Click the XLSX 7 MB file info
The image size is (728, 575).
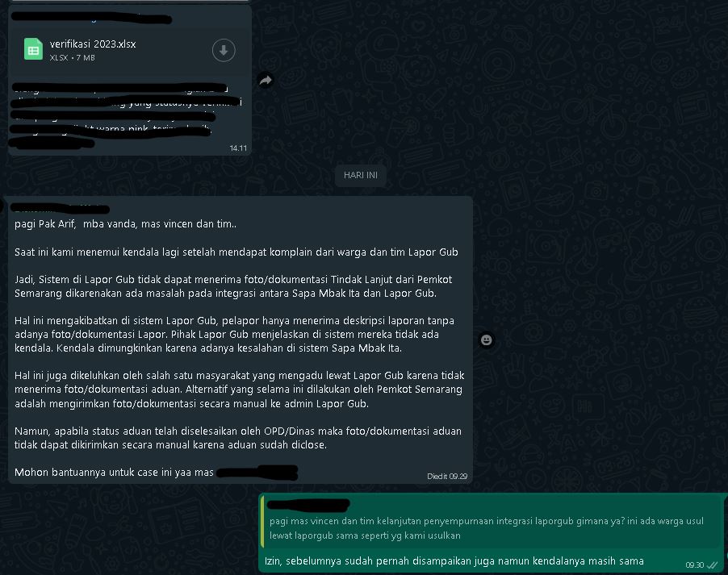tap(73, 57)
